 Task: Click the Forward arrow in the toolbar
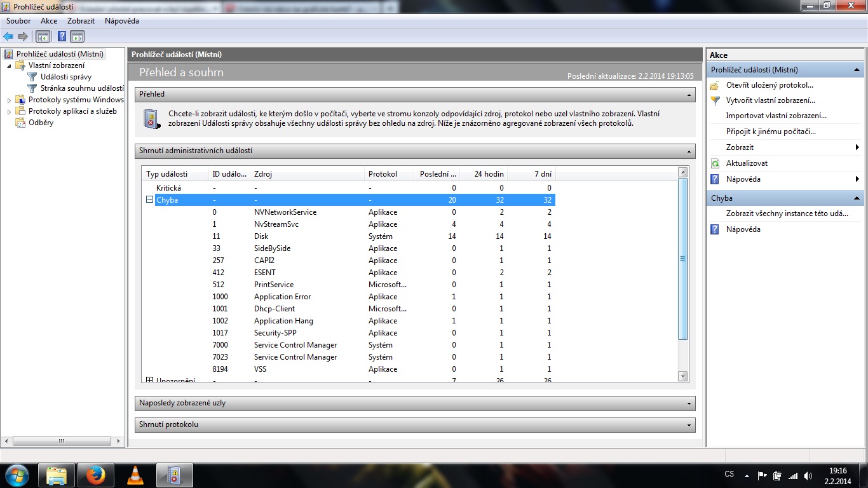pos(23,36)
